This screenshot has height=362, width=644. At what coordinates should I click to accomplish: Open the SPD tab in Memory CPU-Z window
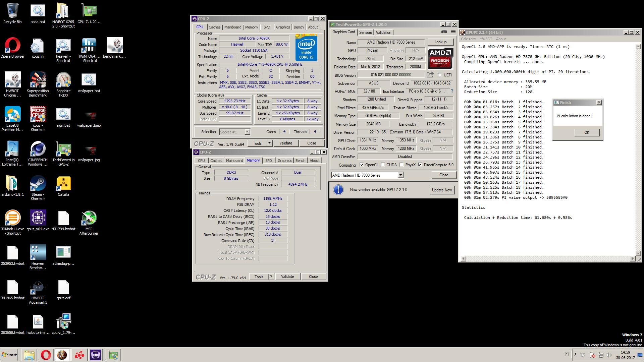tap(269, 161)
